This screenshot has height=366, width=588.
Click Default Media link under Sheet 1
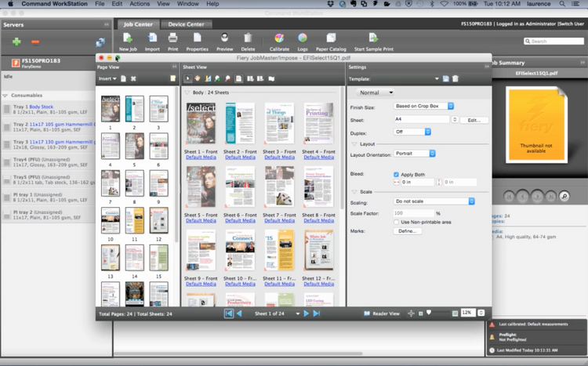point(201,156)
